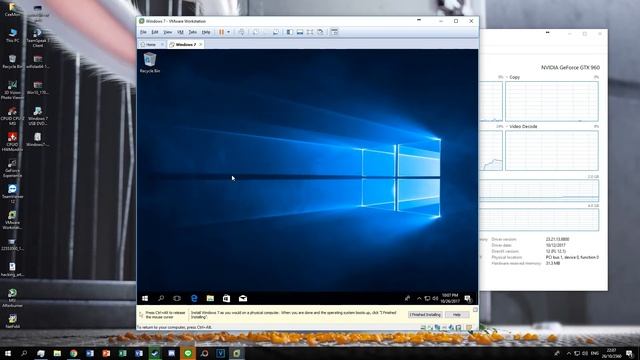Open the host Action Center icon
The height and width of the screenshot is (360, 640).
click(630, 353)
